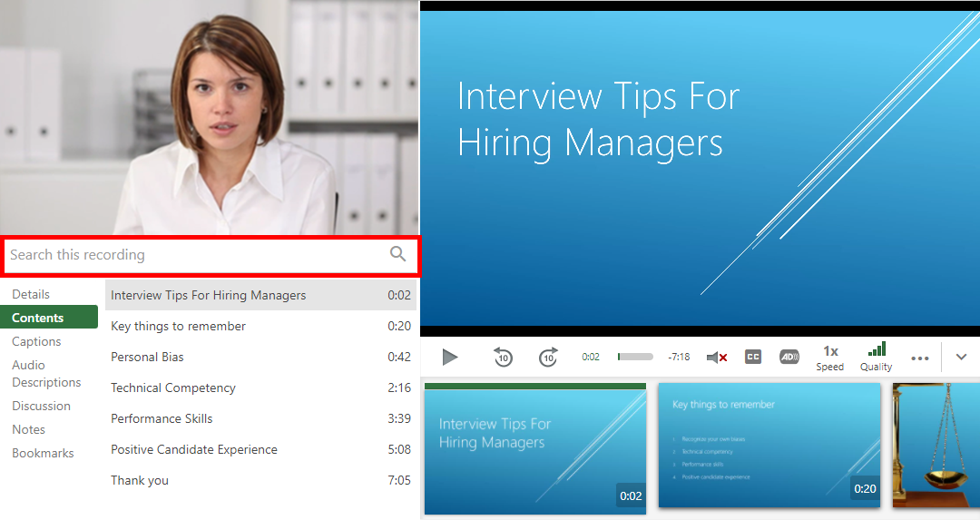Viewport: 980px width, 520px height.
Task: Play the recording
Action: (x=450, y=358)
